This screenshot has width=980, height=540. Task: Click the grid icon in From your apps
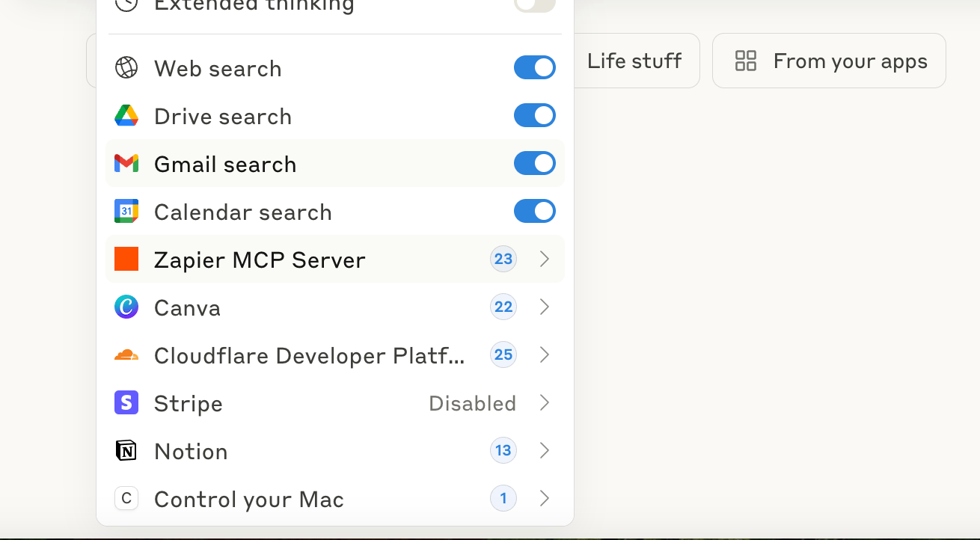pyautogui.click(x=746, y=61)
